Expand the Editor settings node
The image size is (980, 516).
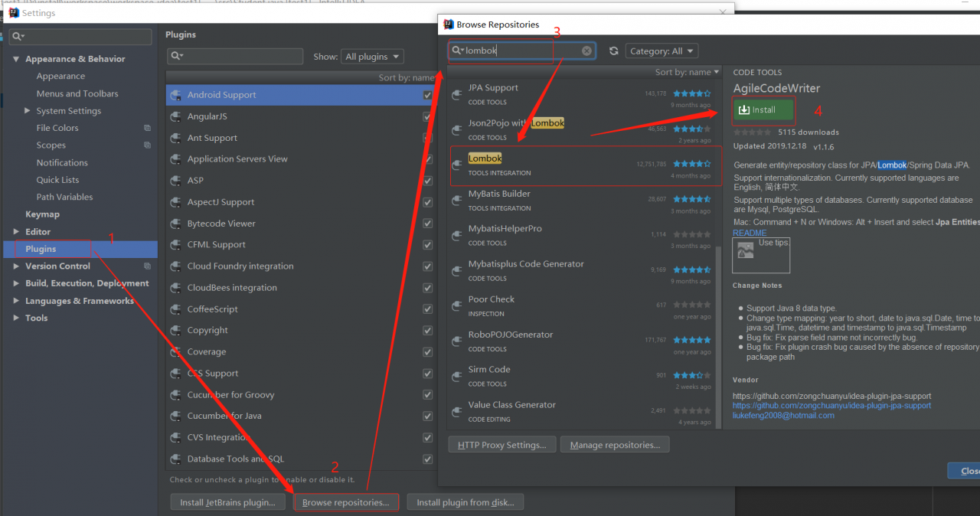click(17, 231)
